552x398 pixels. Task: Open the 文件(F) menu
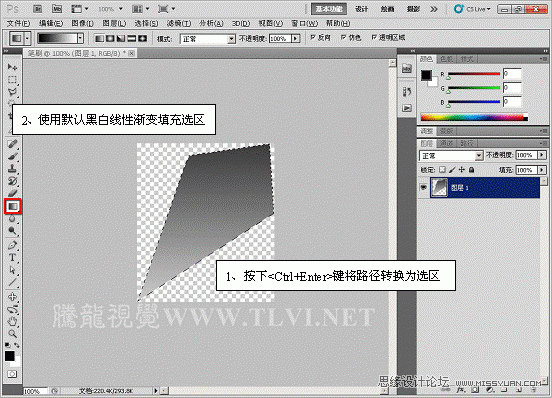18,23
